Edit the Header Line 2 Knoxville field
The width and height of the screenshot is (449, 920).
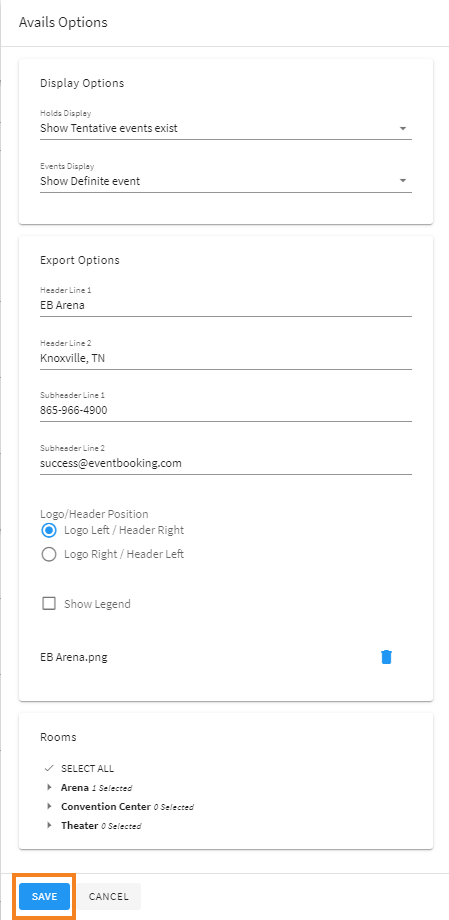click(226, 358)
